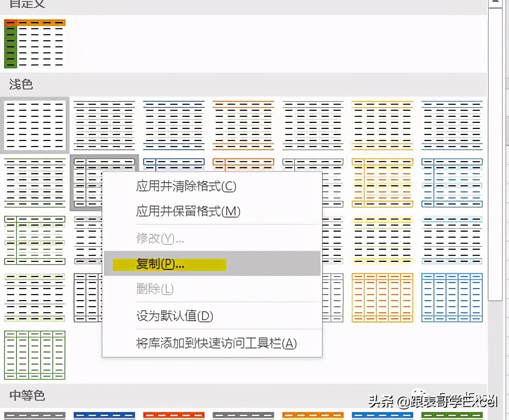Image resolution: width=509 pixels, height=420 pixels.
Task: Click the gallery vertical scrollbar thumb
Action: (x=495, y=154)
